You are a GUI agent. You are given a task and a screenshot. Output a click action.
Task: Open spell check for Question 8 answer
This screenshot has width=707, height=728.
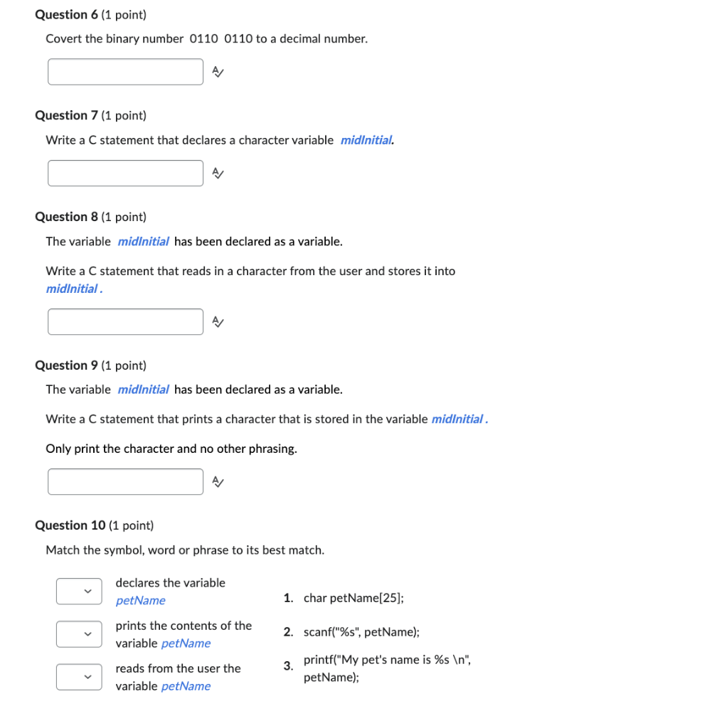[218, 321]
